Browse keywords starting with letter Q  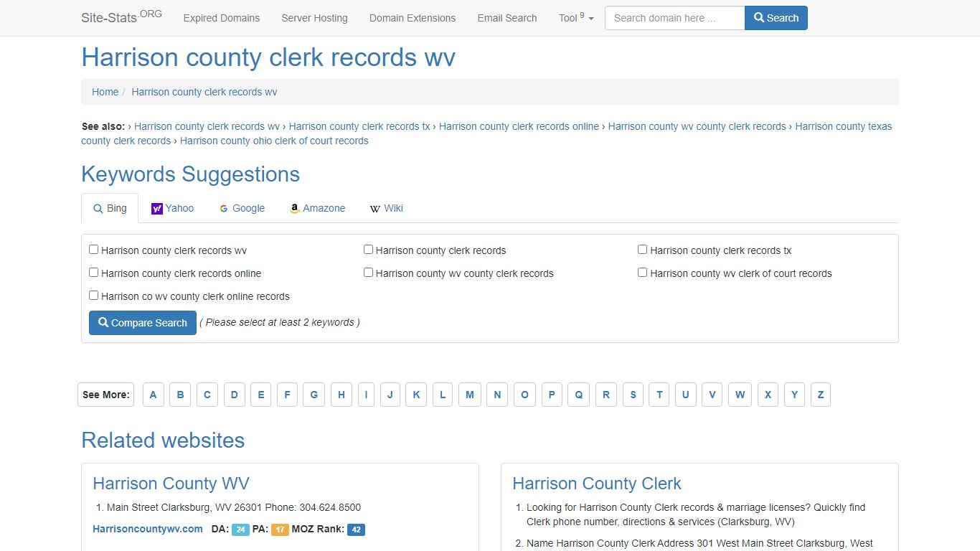(579, 395)
